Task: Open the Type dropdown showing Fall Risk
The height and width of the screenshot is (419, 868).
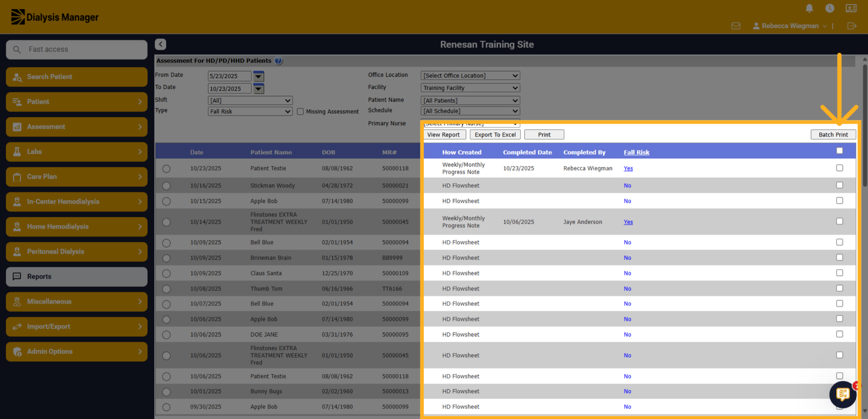Action: point(250,111)
